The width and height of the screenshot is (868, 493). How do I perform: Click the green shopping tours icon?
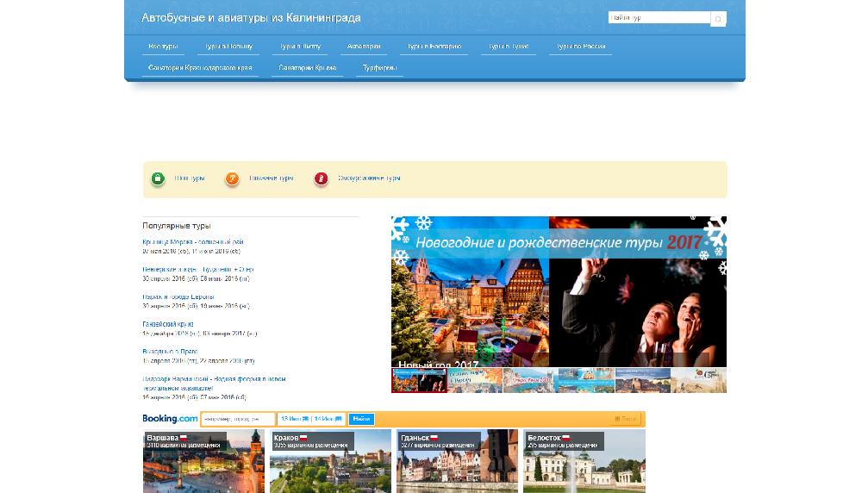[158, 178]
